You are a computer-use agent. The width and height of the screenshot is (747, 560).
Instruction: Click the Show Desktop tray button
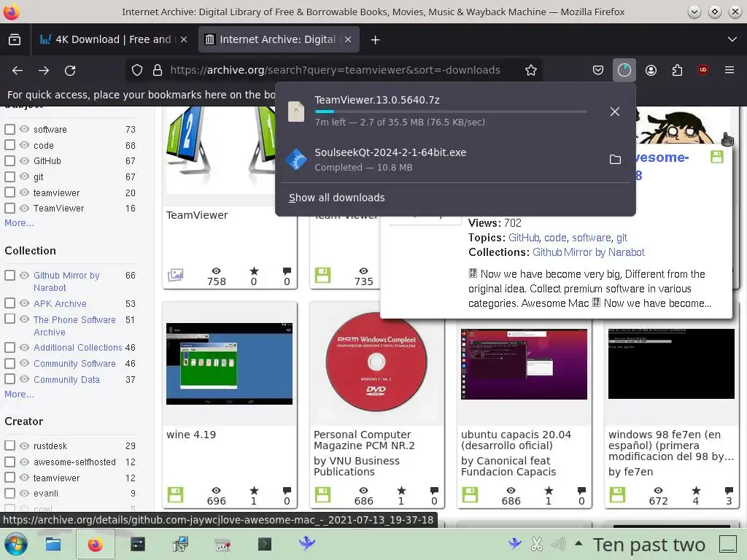(728, 544)
